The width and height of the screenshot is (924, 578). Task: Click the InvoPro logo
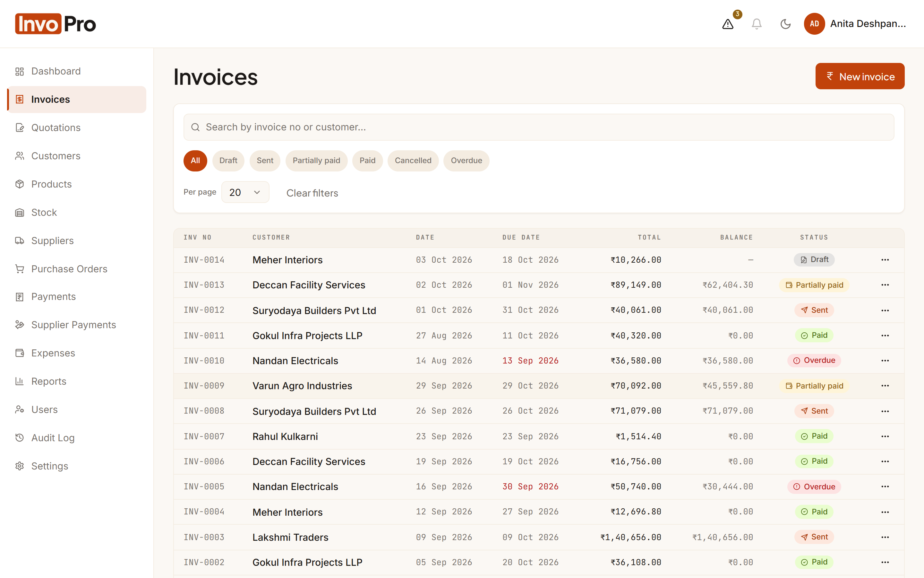tap(56, 24)
